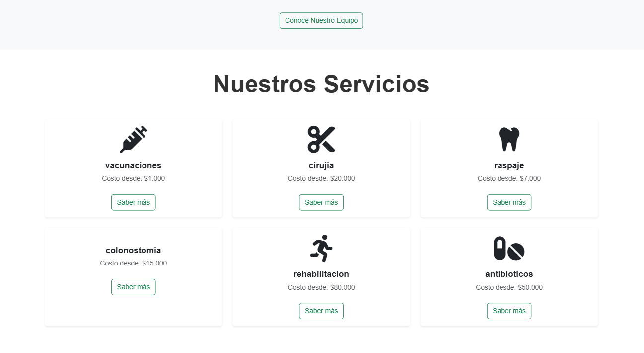
Task: Click the raspaje $7.000 cost text
Action: [509, 178]
